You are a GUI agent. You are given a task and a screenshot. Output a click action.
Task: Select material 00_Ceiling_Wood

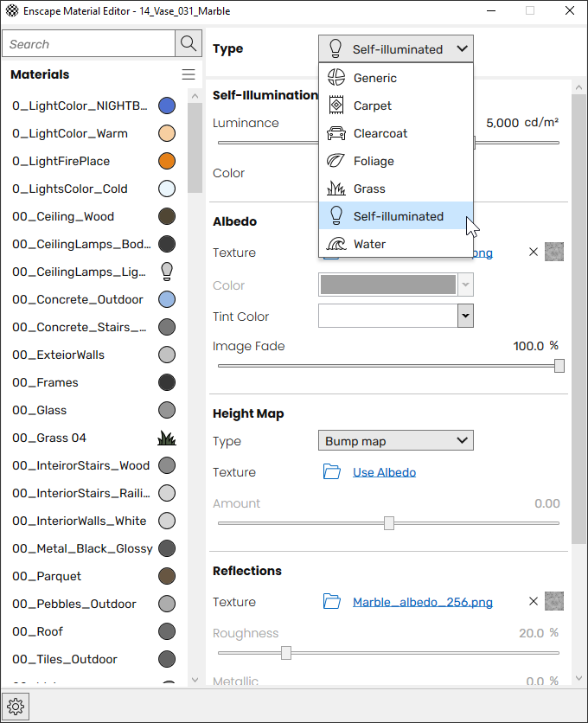(x=93, y=216)
